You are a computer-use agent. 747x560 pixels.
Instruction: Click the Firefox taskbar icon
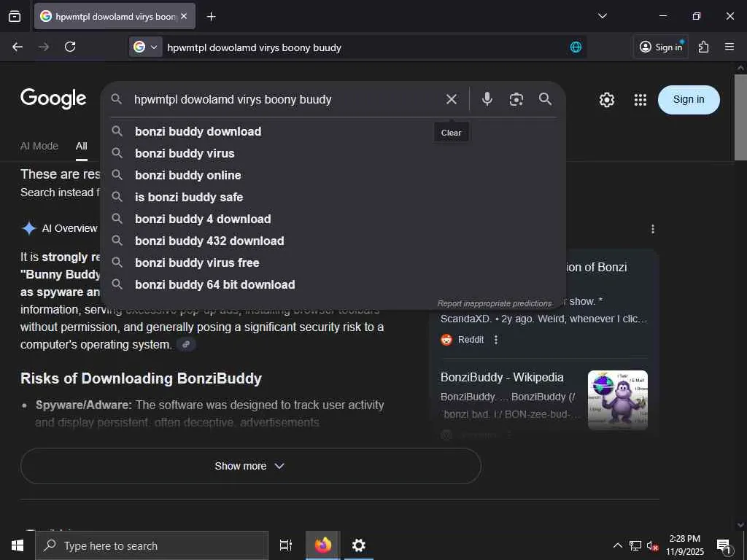tap(322, 545)
